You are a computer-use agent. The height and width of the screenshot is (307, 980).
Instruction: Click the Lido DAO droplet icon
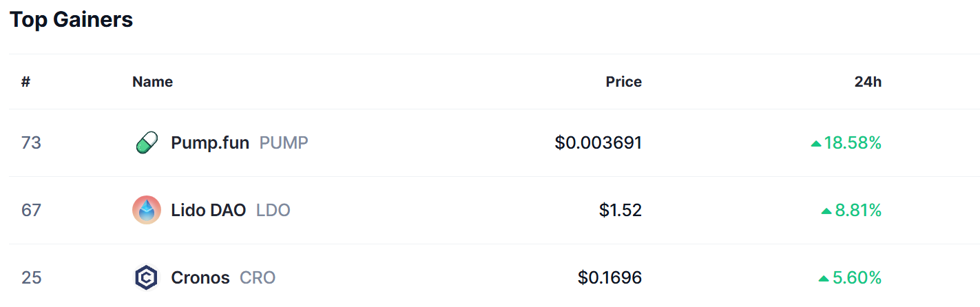146,210
